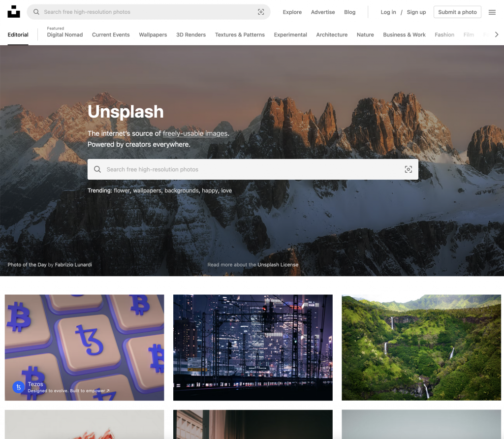The width and height of the screenshot is (504, 439).
Task: Open the Photo of the Day link
Action: point(27,265)
